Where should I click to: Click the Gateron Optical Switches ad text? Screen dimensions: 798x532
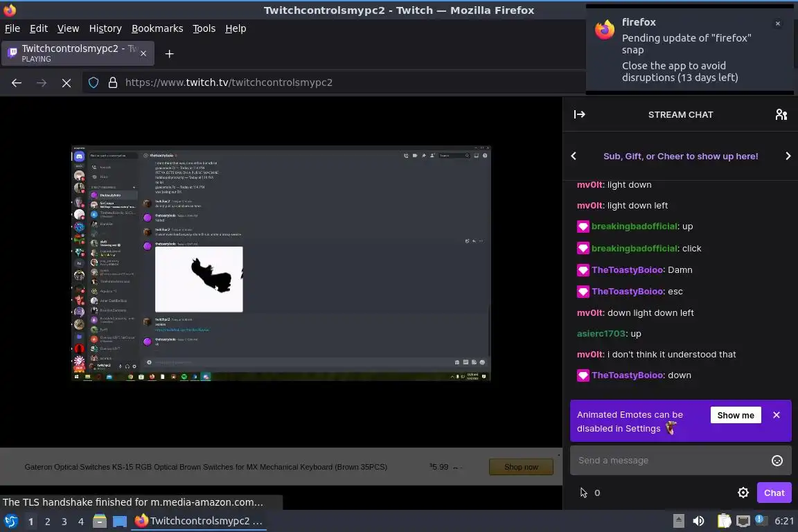click(206, 467)
